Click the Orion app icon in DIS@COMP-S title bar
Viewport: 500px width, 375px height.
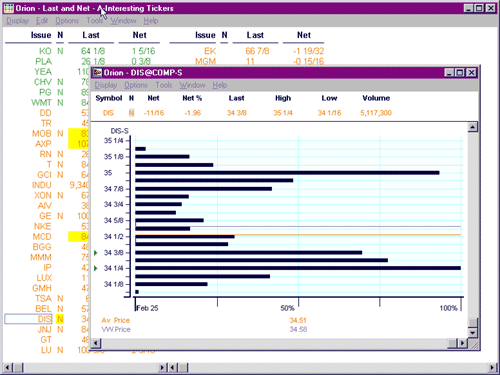tap(97, 73)
